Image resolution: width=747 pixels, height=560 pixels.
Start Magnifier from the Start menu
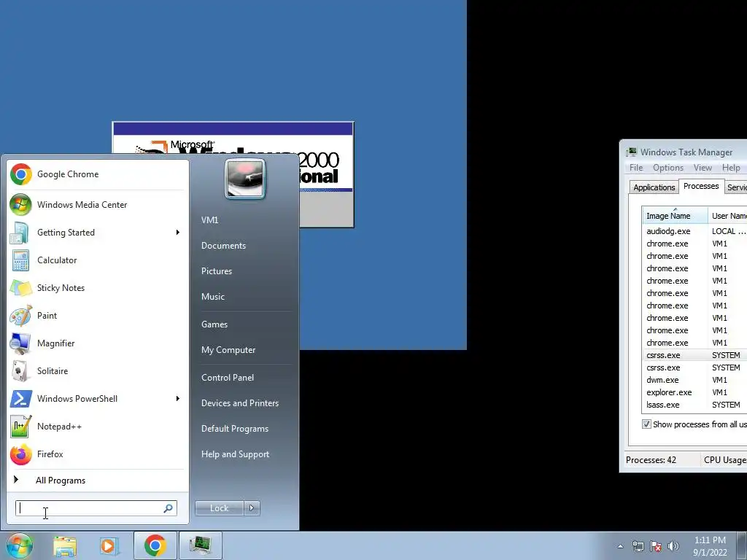tap(97, 343)
